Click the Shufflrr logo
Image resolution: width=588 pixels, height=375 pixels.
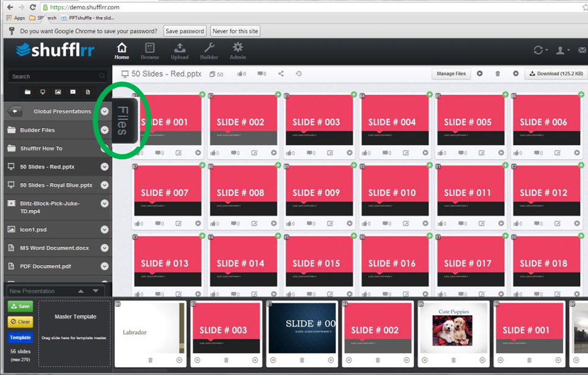click(55, 49)
